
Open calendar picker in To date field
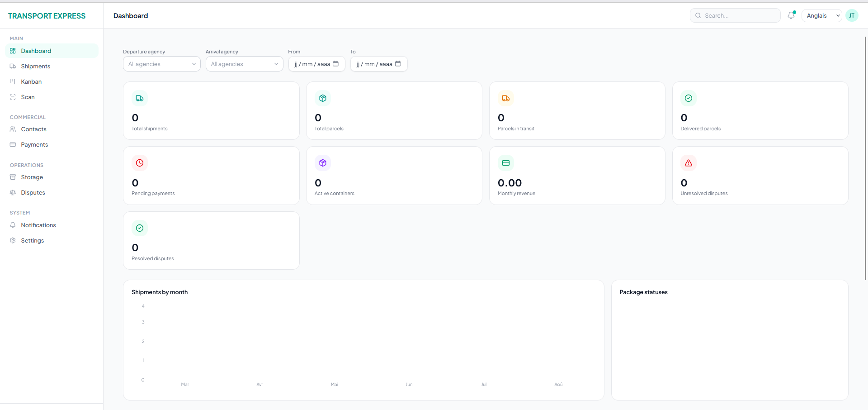398,64
